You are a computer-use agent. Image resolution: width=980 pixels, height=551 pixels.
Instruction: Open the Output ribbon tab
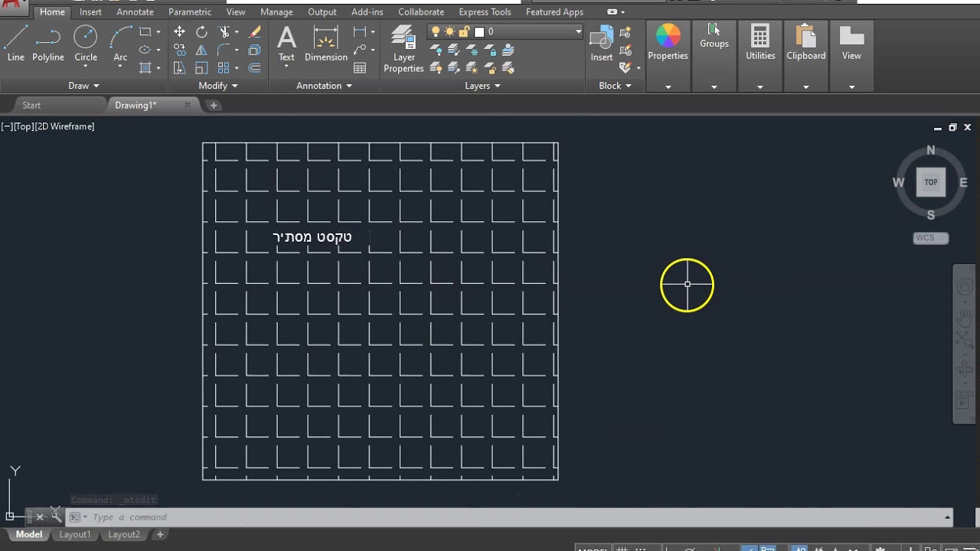(x=322, y=12)
